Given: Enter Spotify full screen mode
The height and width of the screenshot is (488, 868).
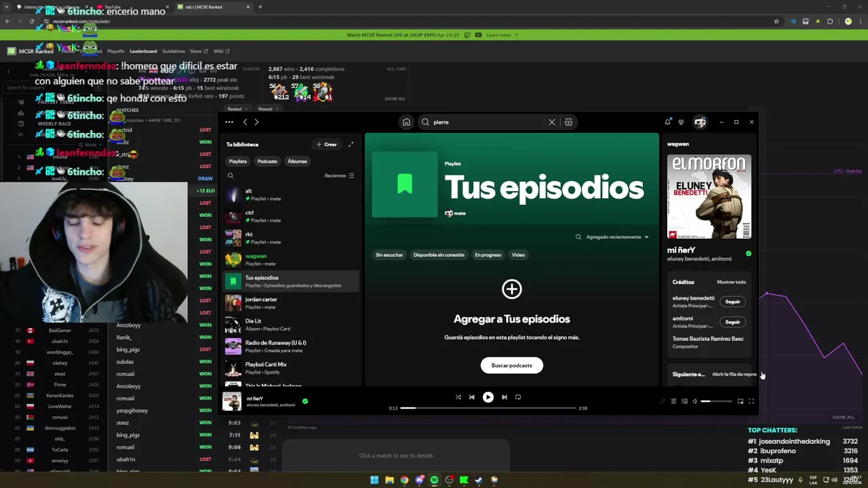Looking at the screenshot, I should [751, 401].
